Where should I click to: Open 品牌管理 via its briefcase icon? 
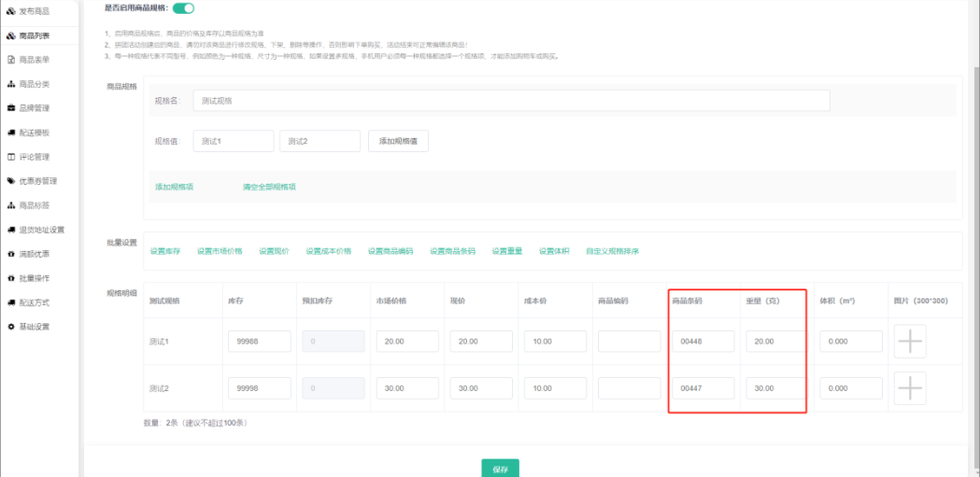point(11,108)
